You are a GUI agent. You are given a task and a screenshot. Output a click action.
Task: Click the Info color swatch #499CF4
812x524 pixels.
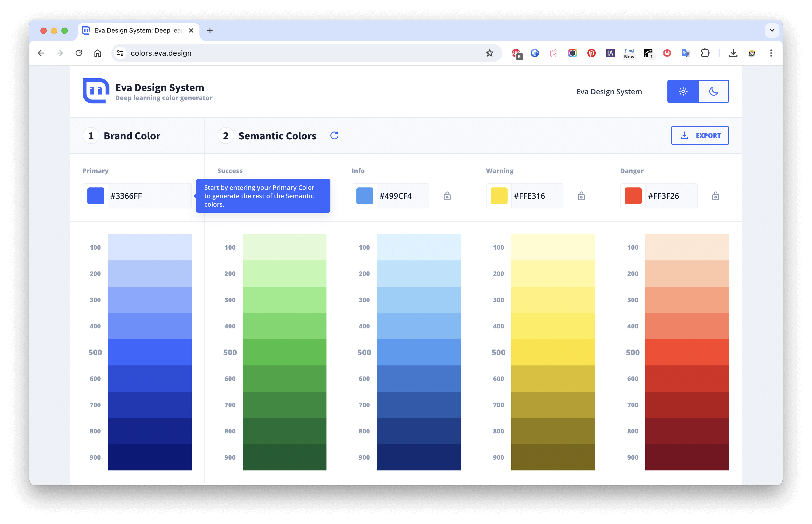point(364,196)
